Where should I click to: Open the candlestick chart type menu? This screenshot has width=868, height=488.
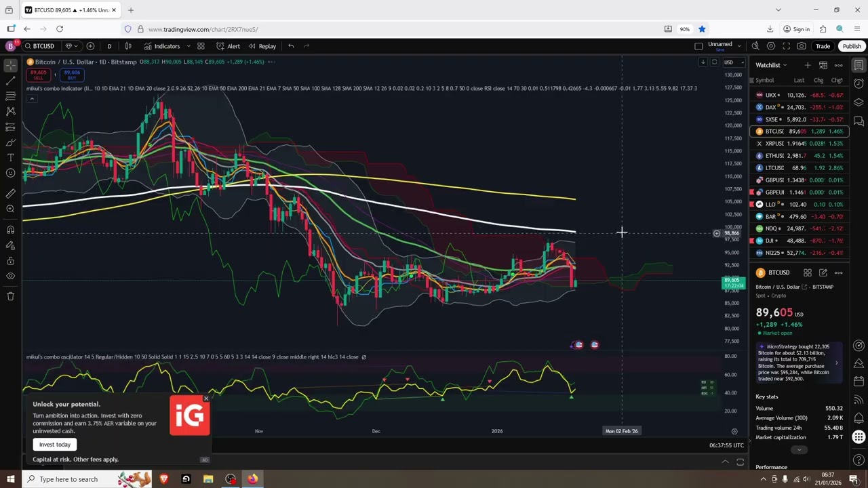coord(128,46)
